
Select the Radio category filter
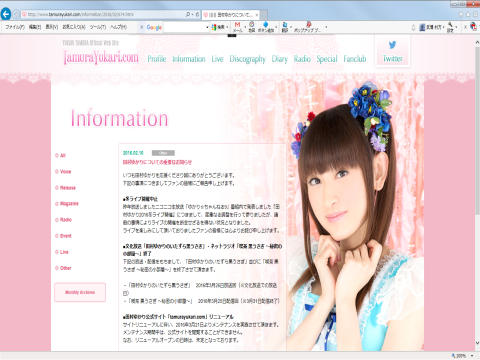[x=63, y=220]
